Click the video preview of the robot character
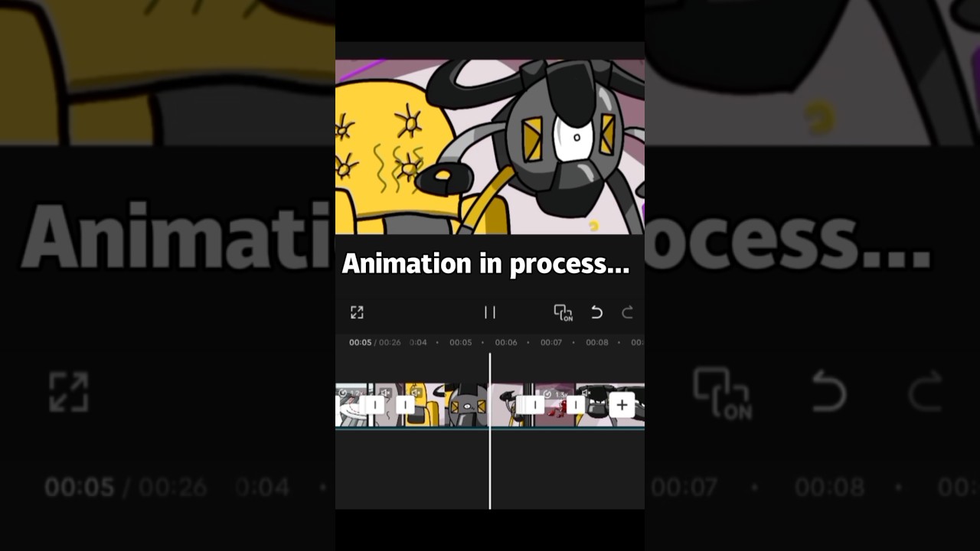The width and height of the screenshot is (980, 551). 490,147
